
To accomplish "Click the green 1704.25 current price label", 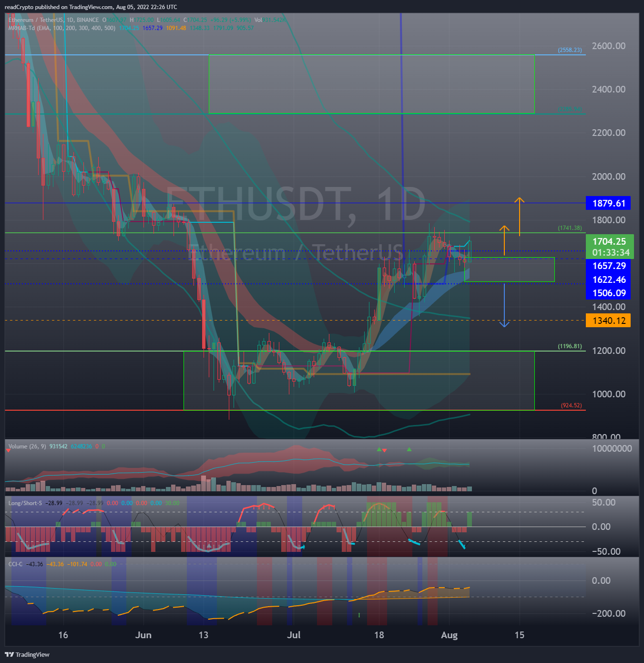I will click(x=609, y=241).
